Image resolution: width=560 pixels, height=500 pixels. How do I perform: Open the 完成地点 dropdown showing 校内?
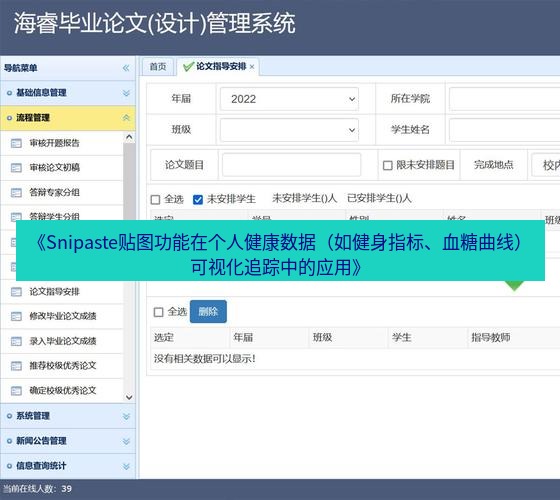(x=546, y=165)
